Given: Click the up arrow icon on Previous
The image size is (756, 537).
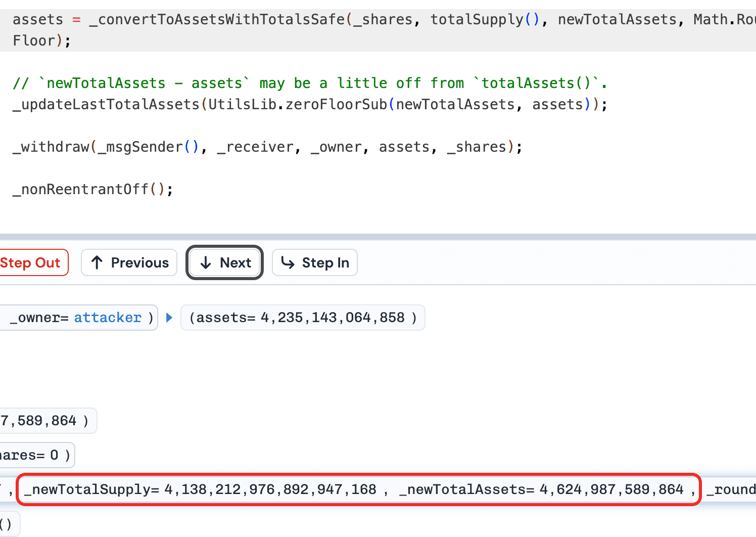Looking at the screenshot, I should (97, 262).
